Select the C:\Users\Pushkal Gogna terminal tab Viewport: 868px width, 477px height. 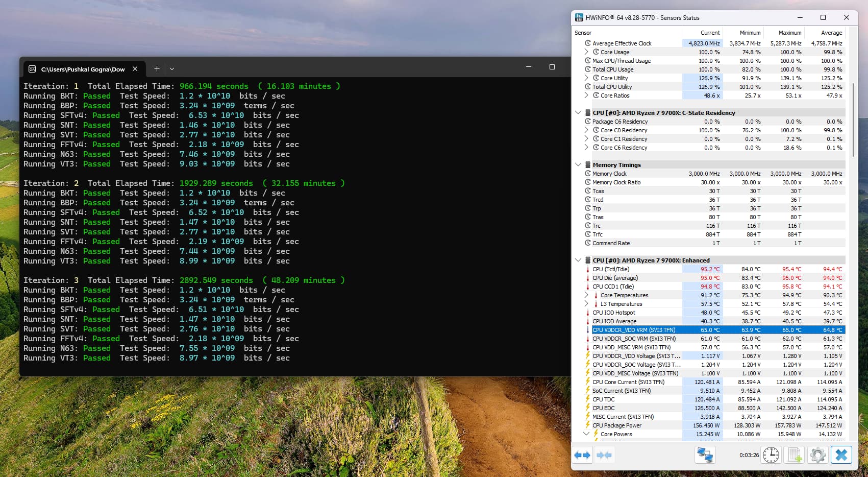(x=83, y=69)
